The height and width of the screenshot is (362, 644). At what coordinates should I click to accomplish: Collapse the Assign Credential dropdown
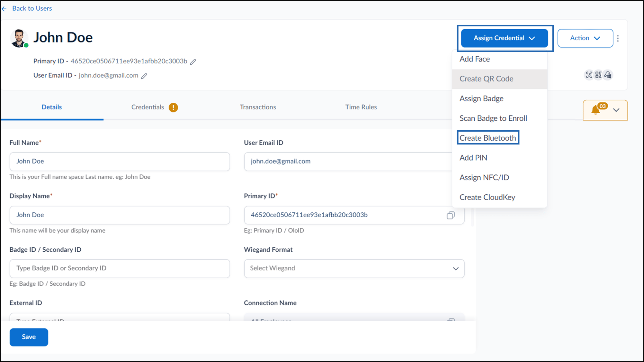coord(504,38)
